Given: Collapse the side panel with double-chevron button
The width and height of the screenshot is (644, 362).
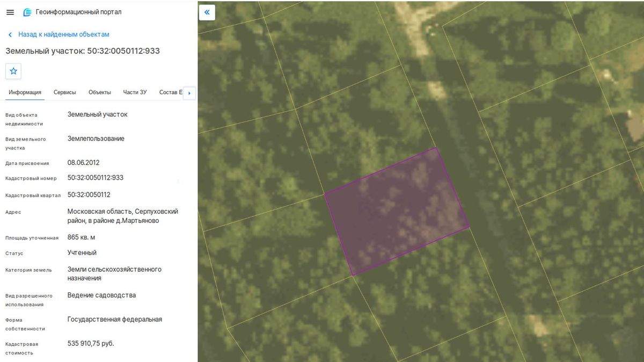Looking at the screenshot, I should 207,12.
